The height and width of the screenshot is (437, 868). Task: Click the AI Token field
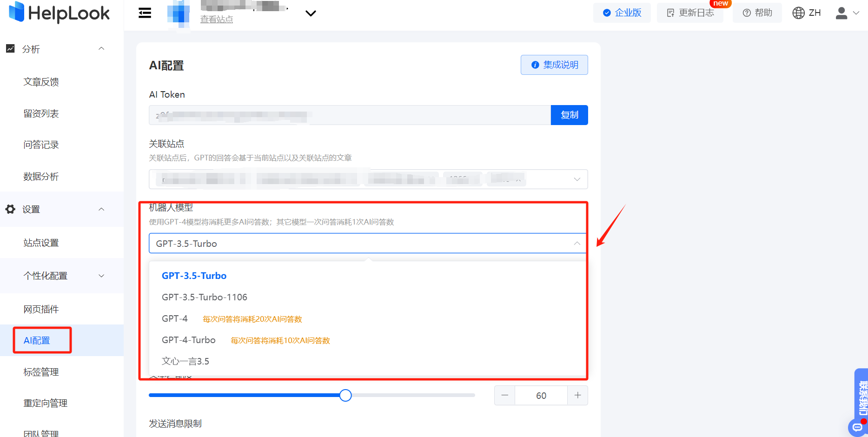point(350,115)
